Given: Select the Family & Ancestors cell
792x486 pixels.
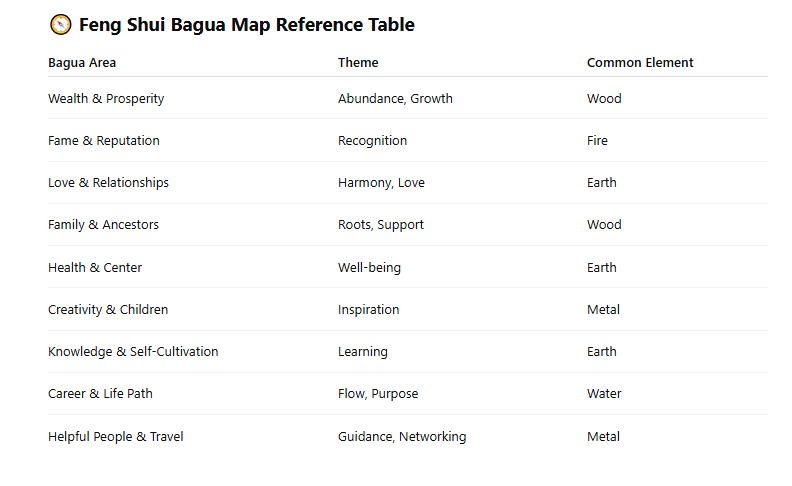Looking at the screenshot, I should [x=103, y=224].
